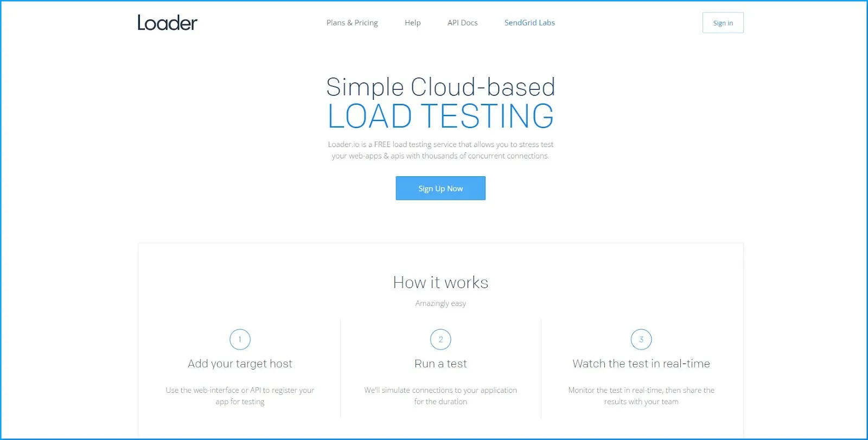Click We'll simulate connections description text

pos(441,396)
